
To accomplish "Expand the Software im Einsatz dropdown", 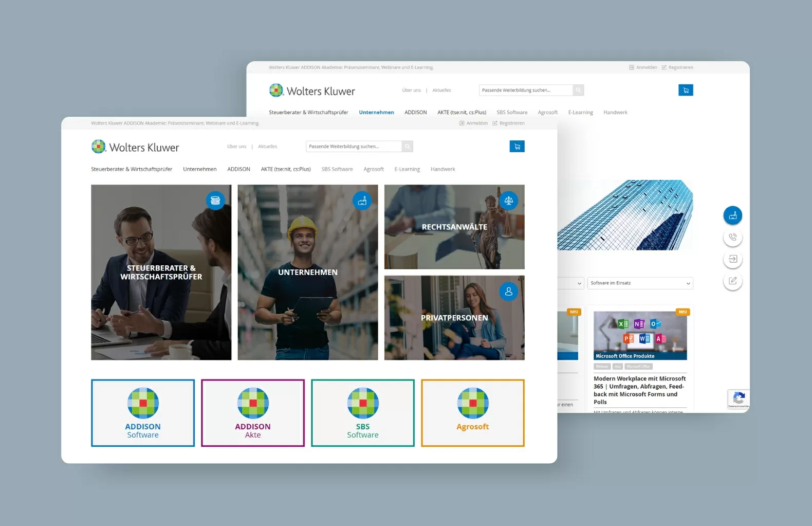I will point(640,283).
